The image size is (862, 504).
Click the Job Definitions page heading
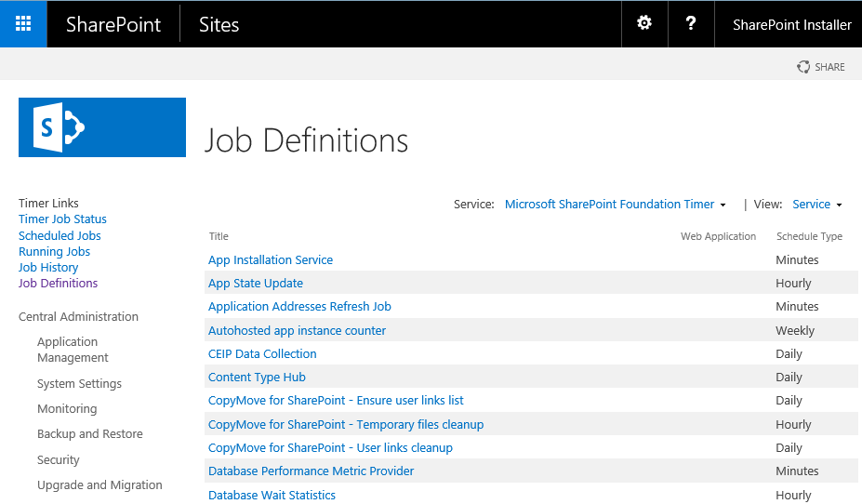click(x=307, y=140)
